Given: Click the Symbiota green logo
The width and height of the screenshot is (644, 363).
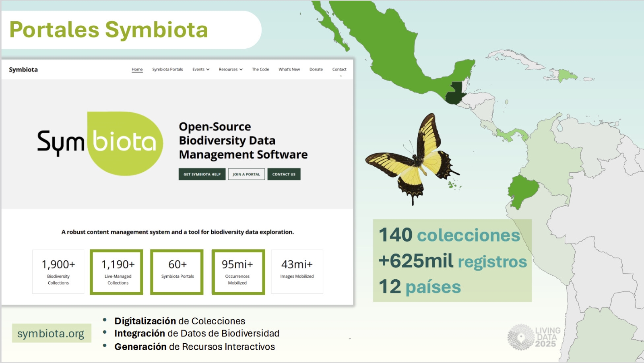Looking at the screenshot, I should coord(100,143).
